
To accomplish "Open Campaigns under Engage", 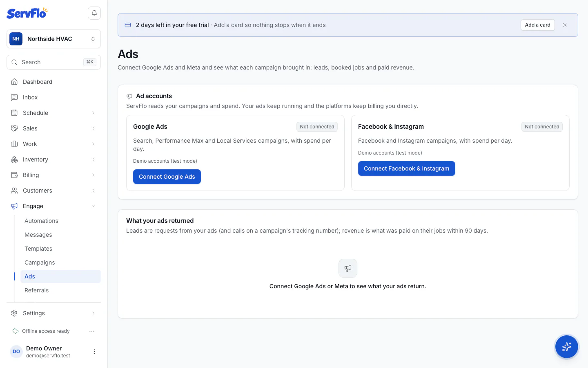I will click(x=60, y=263).
